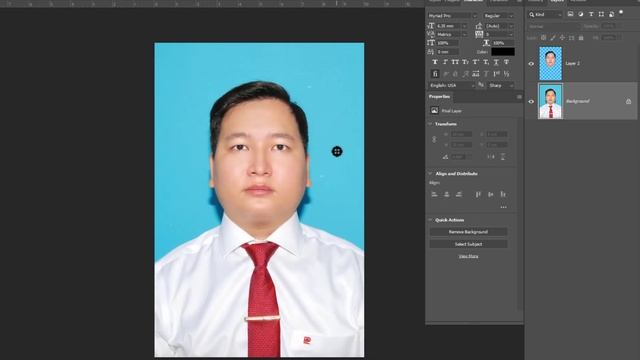Viewport: 640px width, 360px height.
Task: Align right edges
Action: coord(459,194)
